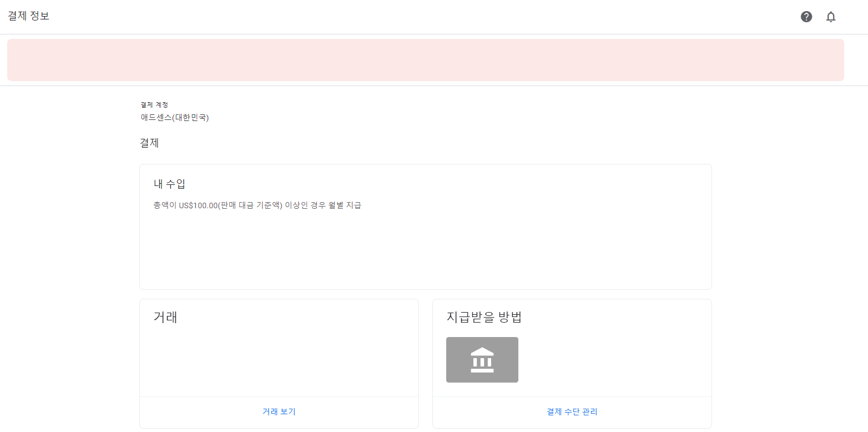Click the footer row of 거래 card
Screen dimensions: 868x432
[x=279, y=412]
